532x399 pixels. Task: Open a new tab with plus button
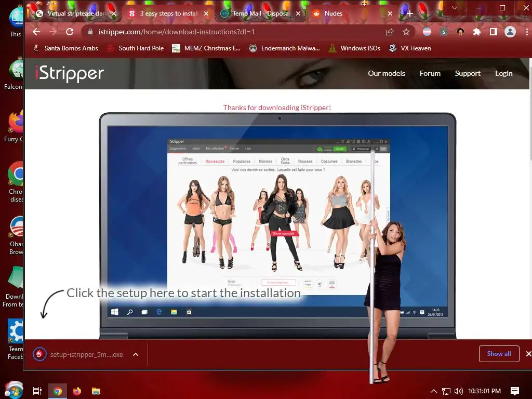point(410,14)
